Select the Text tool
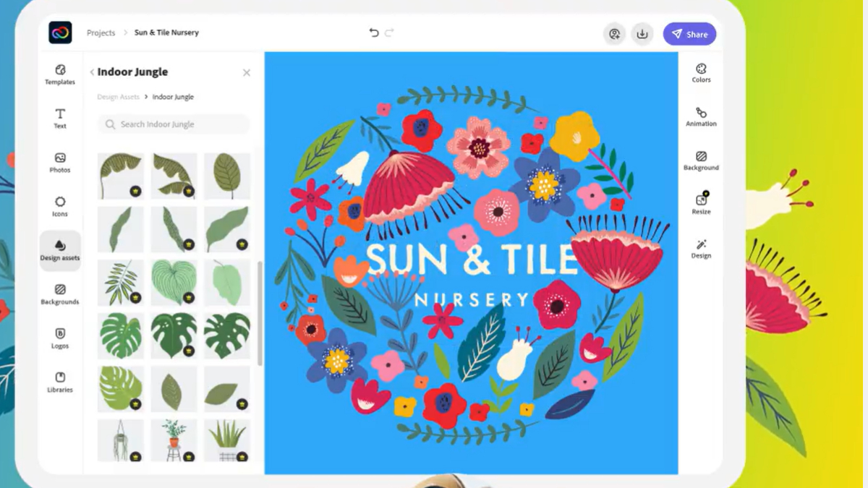The image size is (868, 488). pos(60,119)
